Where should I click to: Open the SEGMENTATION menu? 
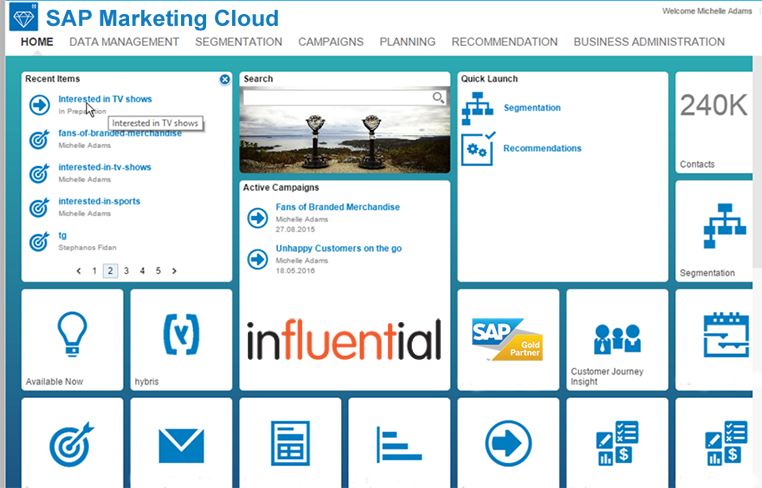[239, 42]
